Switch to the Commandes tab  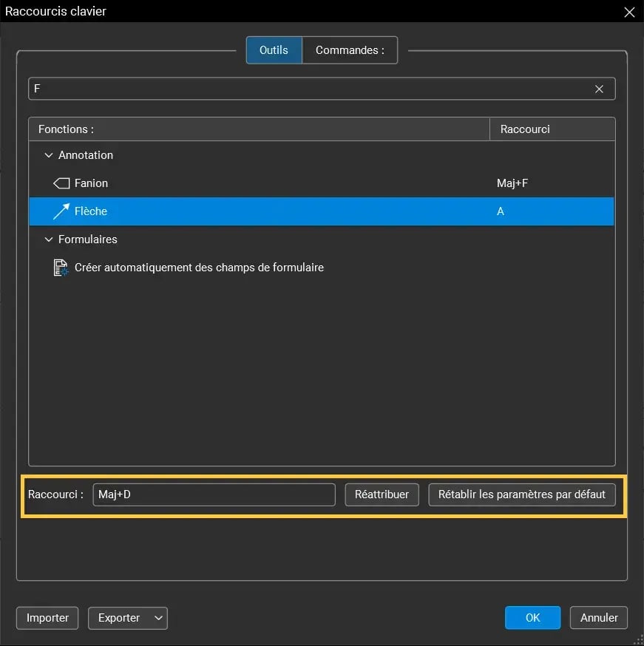[350, 50]
